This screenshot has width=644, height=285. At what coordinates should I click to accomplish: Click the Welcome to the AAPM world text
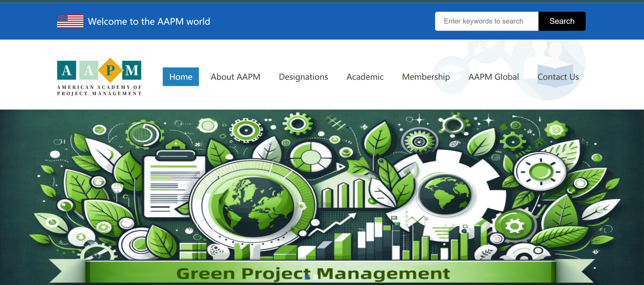pos(149,21)
